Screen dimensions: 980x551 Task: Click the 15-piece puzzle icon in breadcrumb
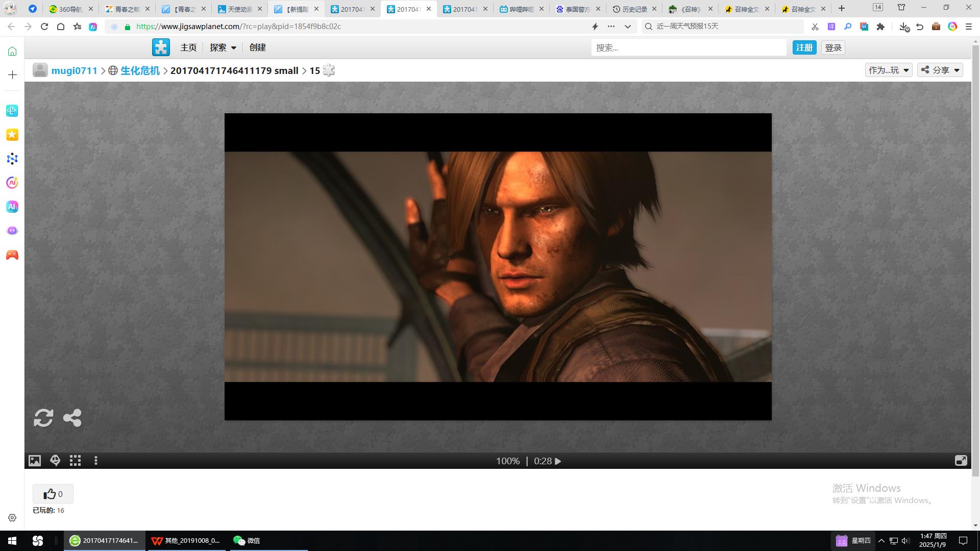tap(329, 70)
